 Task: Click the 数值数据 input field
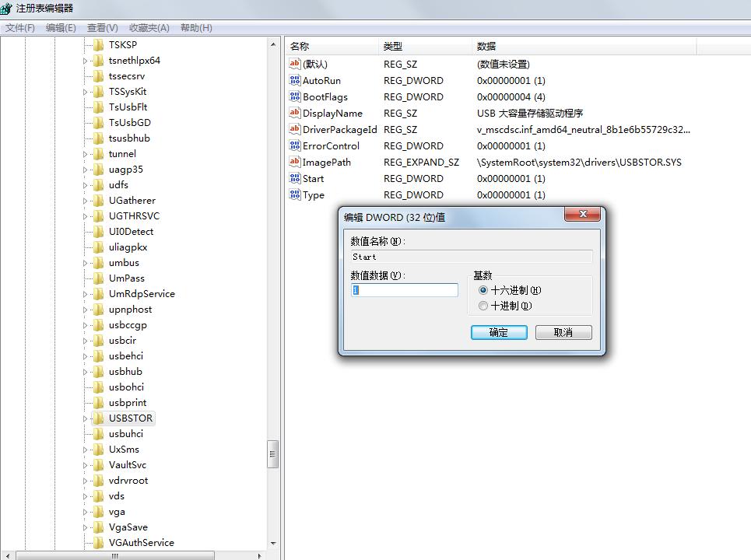tap(404, 290)
